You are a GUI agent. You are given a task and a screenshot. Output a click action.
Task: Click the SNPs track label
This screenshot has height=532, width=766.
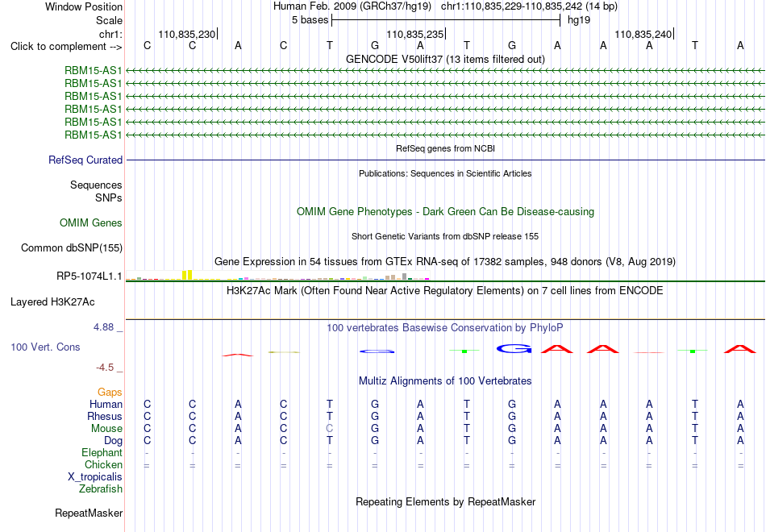point(109,197)
